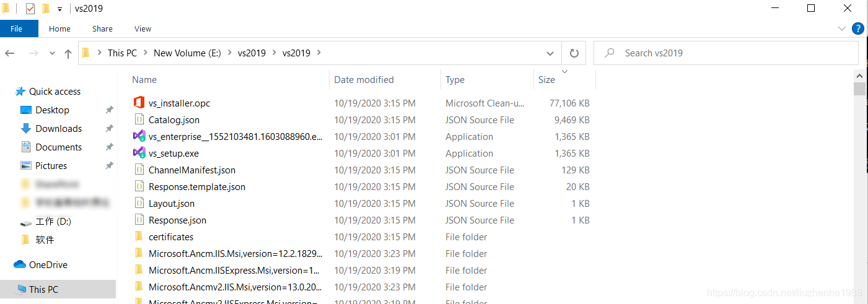Open the Help question mark icon
This screenshot has height=304, width=868.
858,28
